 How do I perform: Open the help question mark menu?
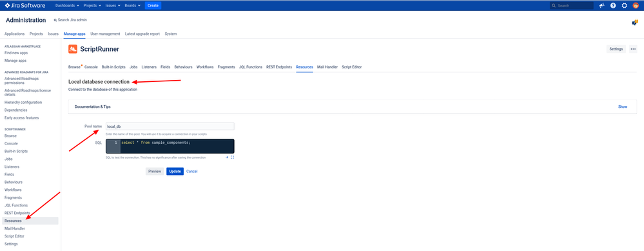pyautogui.click(x=613, y=6)
